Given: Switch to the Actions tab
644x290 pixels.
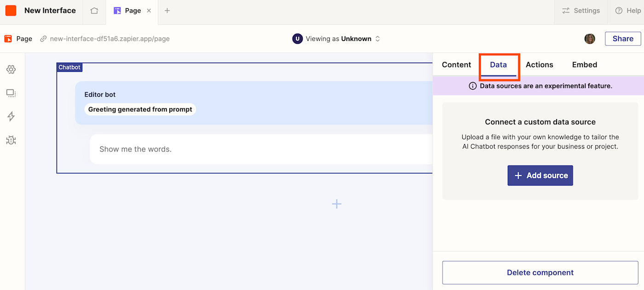Looking at the screenshot, I should pyautogui.click(x=539, y=64).
